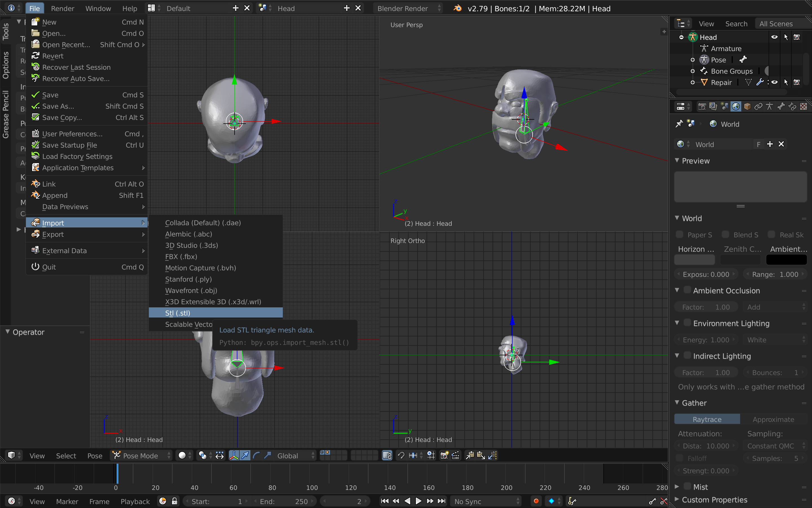Screen dimensions: 812x508
Task: Toggle the 3D manipulator widget button
Action: (234, 456)
